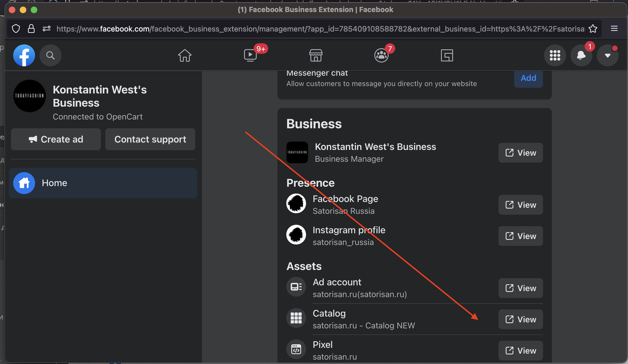View the satorisan.ru Catalog NEW
This screenshot has height=364, width=628.
(520, 319)
